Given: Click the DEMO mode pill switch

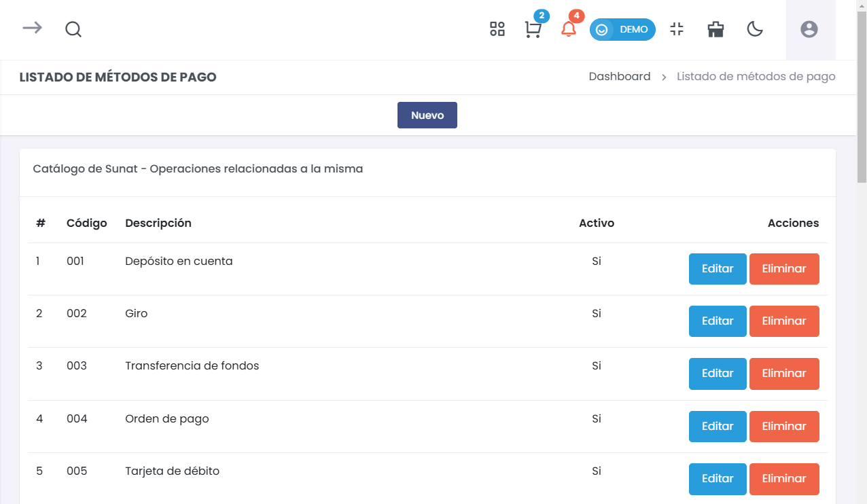Looking at the screenshot, I should (622, 29).
